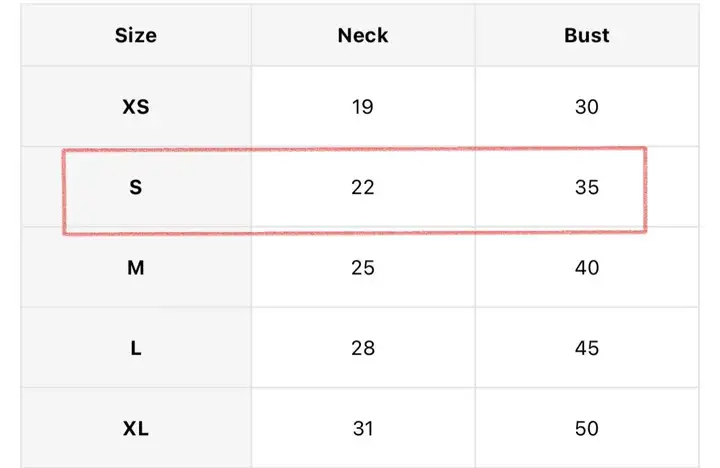Click the Bust column header

pos(586,35)
